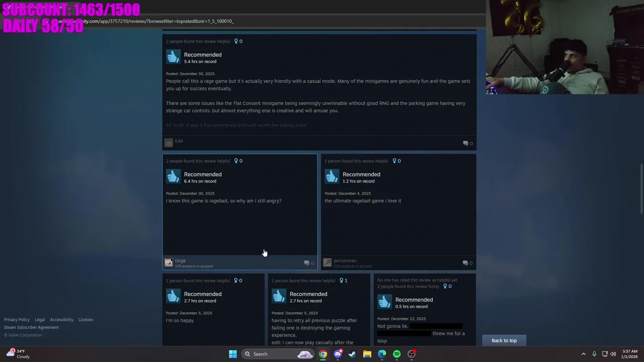644x362 pixels.
Task: Click "the ultimate ragebait game i love it" text
Action: tap(363, 201)
